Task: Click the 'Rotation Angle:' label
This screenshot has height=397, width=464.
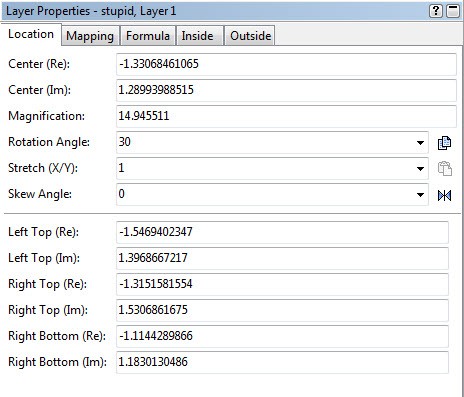Action: (49, 142)
